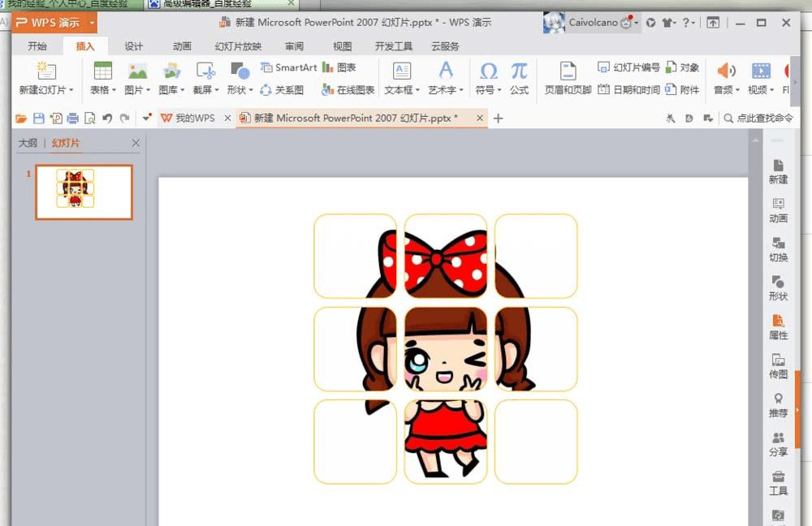
Task: Expand the 形状 shapes dropdown
Action: coord(240,90)
